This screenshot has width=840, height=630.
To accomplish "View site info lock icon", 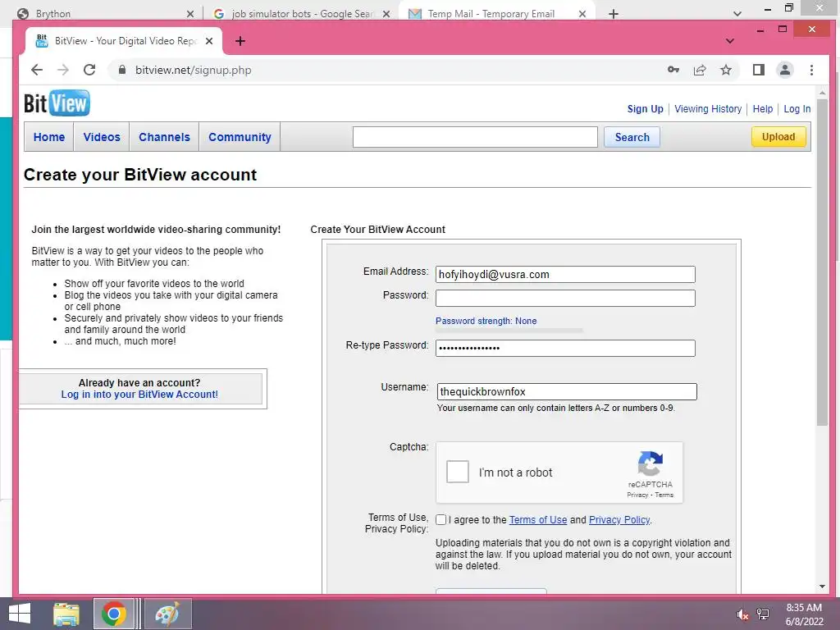I will click(122, 70).
